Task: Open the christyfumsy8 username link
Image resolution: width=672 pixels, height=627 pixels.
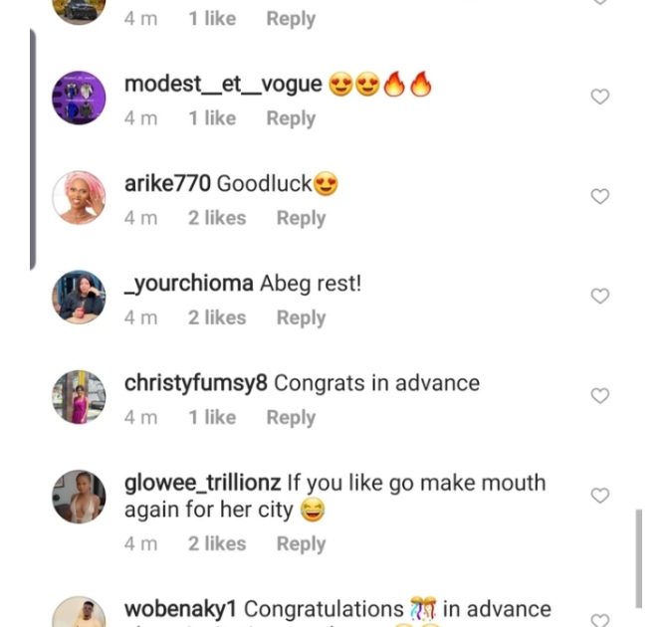Action: [196, 383]
